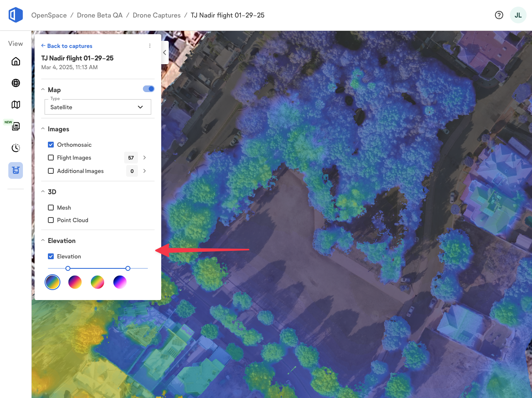This screenshot has height=398, width=532.
Task: Go to Drone Beta QA breadcrumb
Action: pyautogui.click(x=100, y=15)
